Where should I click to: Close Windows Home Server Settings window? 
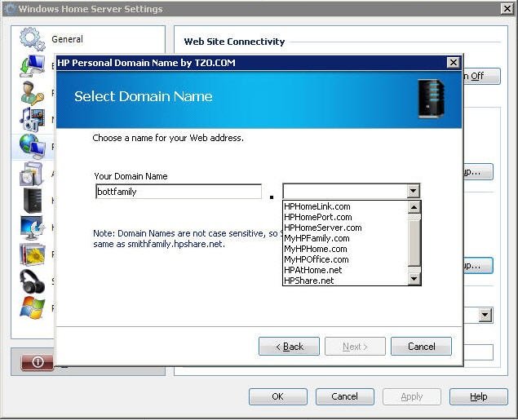click(507, 9)
